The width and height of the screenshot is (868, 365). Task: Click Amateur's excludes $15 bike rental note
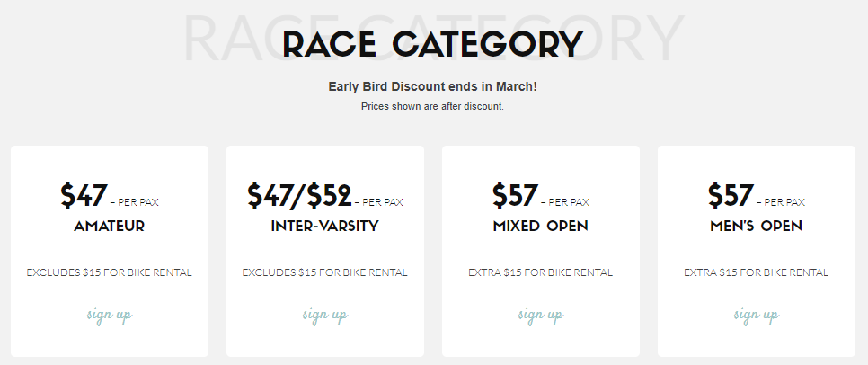[x=110, y=272]
